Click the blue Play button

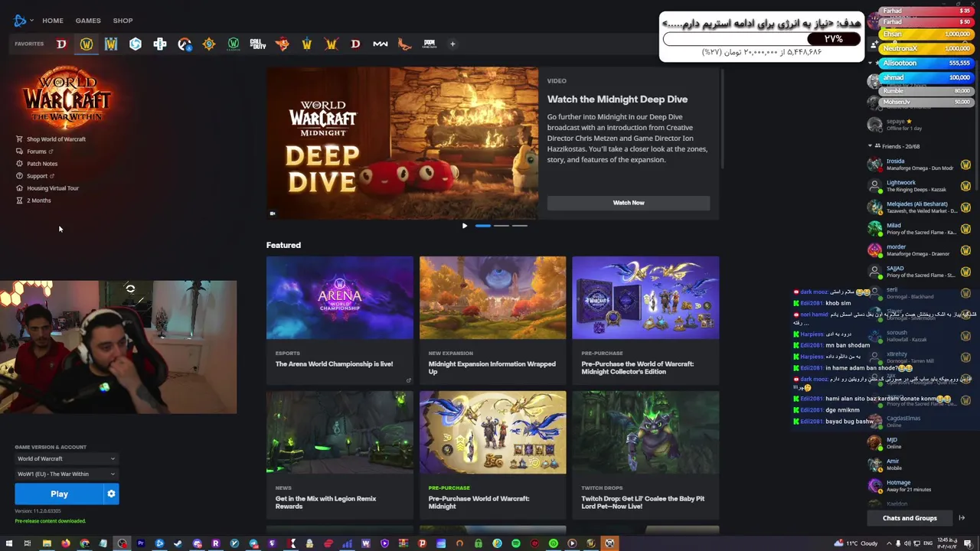[59, 494]
